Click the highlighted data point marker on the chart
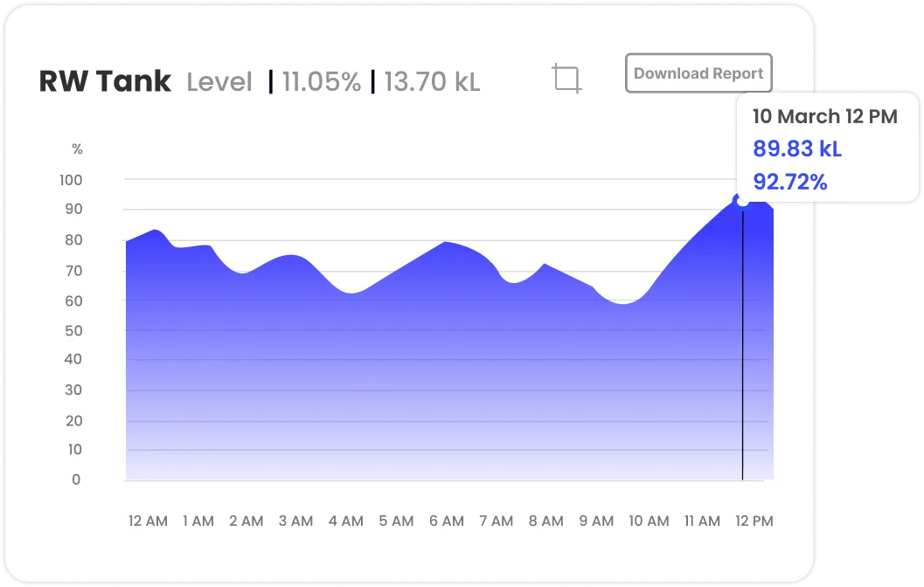 742,201
